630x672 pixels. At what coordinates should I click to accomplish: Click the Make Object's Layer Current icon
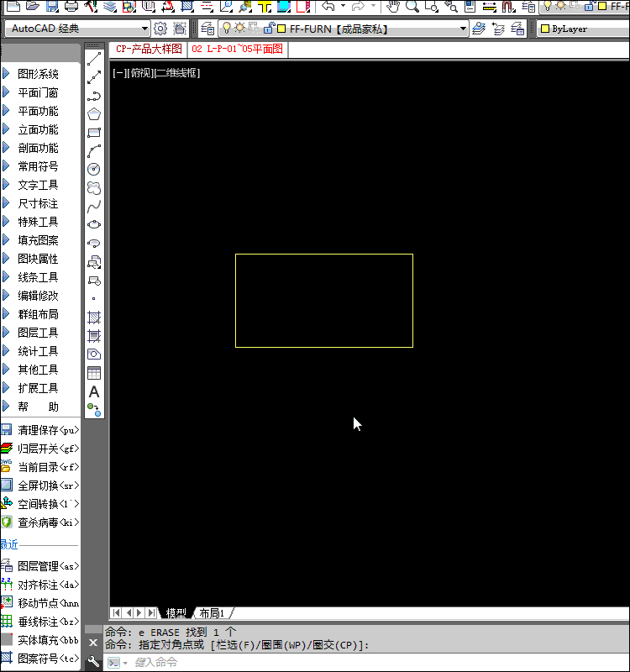[478, 29]
